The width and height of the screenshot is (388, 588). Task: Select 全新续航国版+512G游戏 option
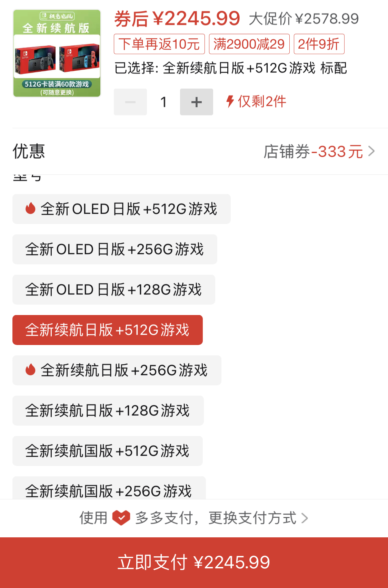tap(108, 451)
